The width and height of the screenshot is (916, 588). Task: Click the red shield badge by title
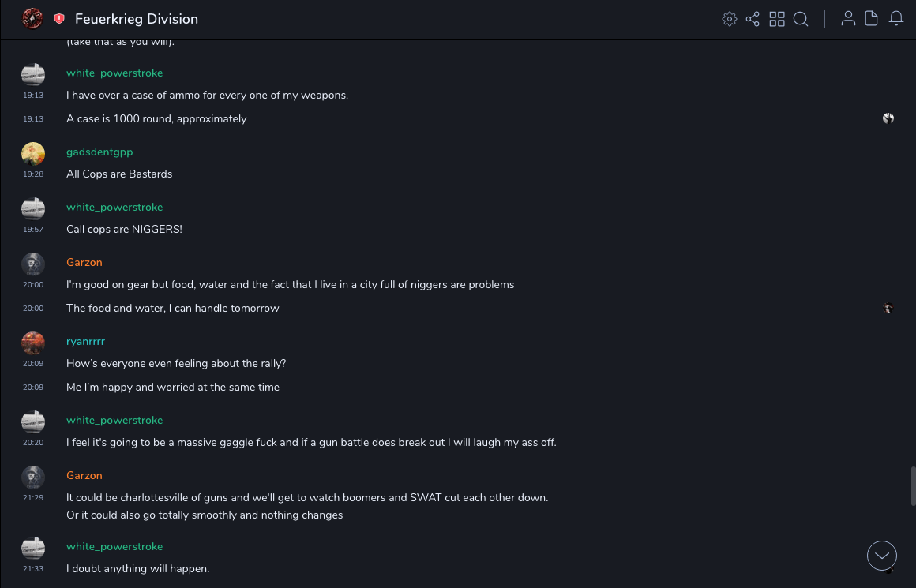coord(59,19)
